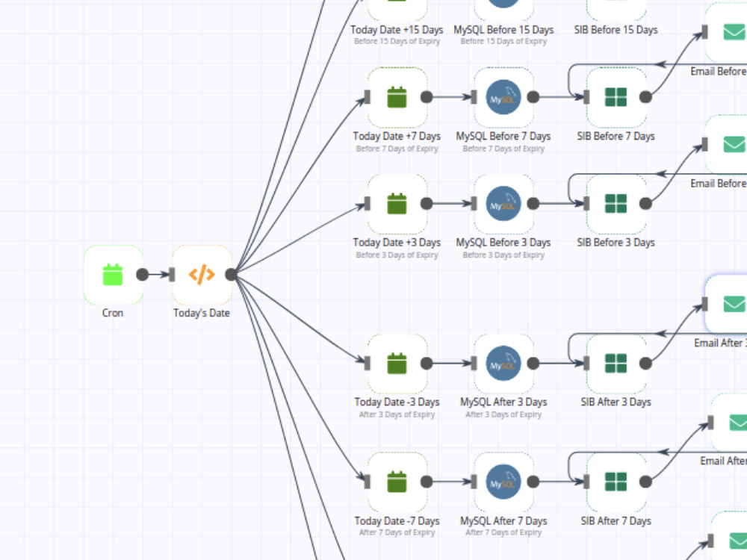Screen dimensions: 747x560
Task: Open the Today's Date code node
Action: pyautogui.click(x=202, y=275)
